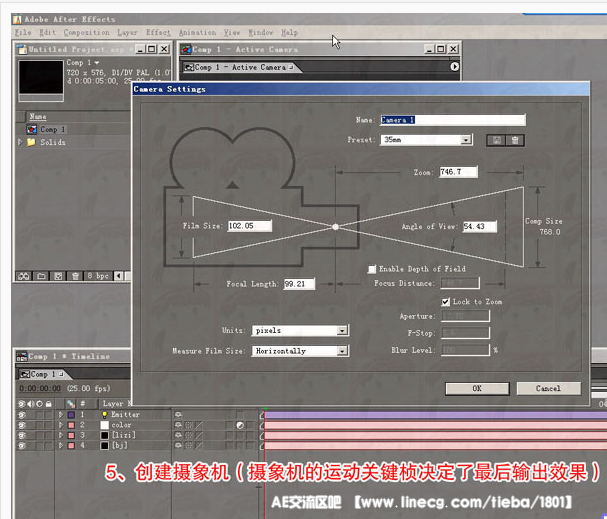Open the Layer menu
The width and height of the screenshot is (607, 519).
click(127, 33)
